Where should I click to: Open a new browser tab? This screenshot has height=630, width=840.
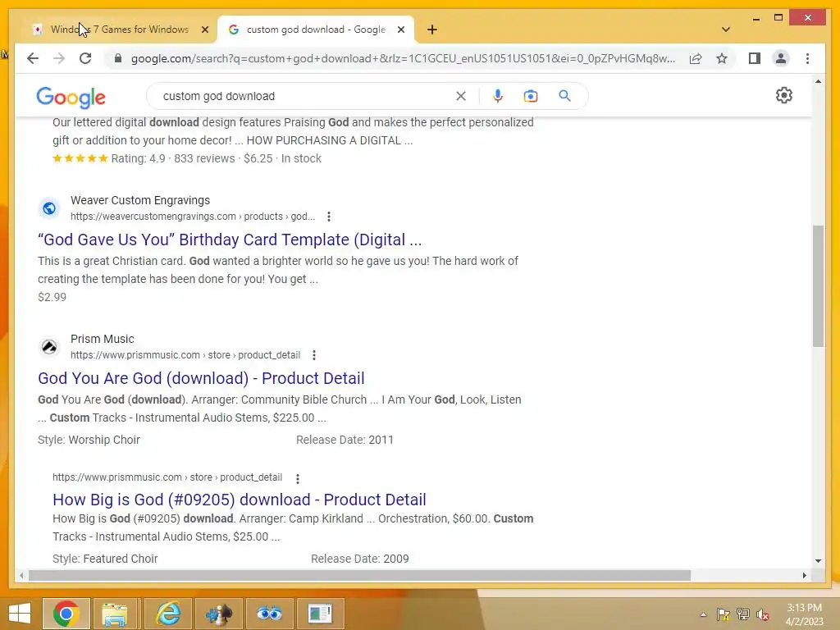tap(432, 30)
